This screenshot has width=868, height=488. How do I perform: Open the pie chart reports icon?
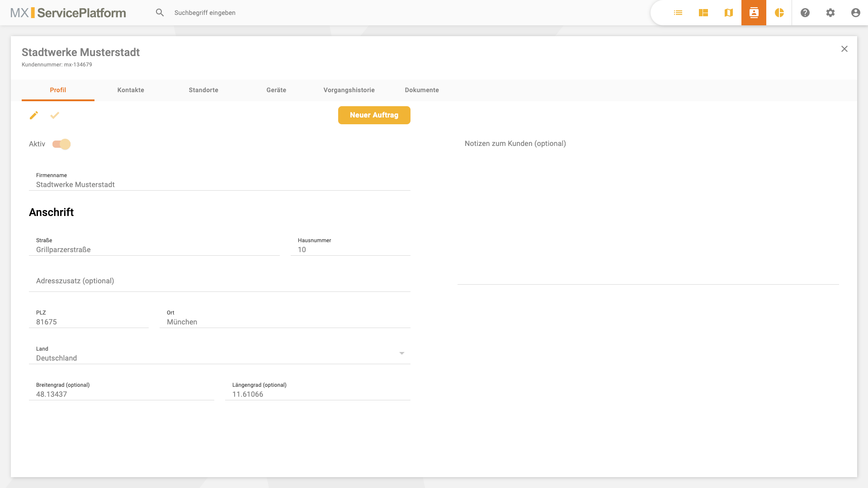[x=779, y=13]
